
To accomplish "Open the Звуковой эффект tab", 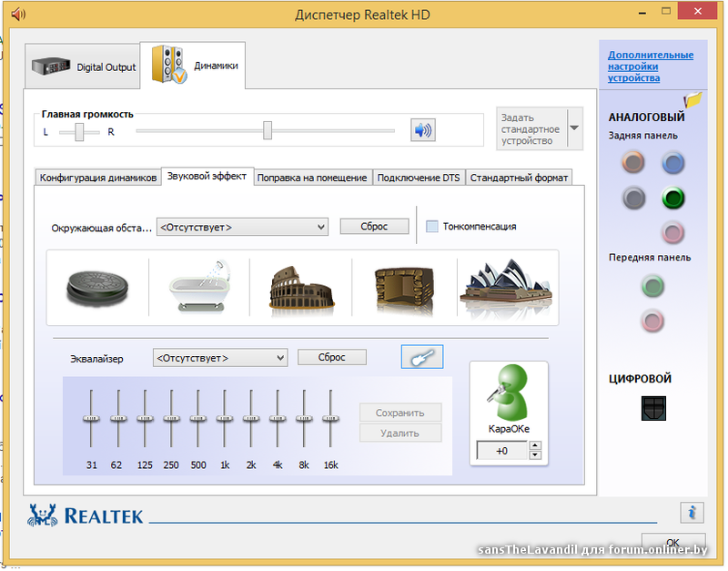I will pyautogui.click(x=208, y=177).
